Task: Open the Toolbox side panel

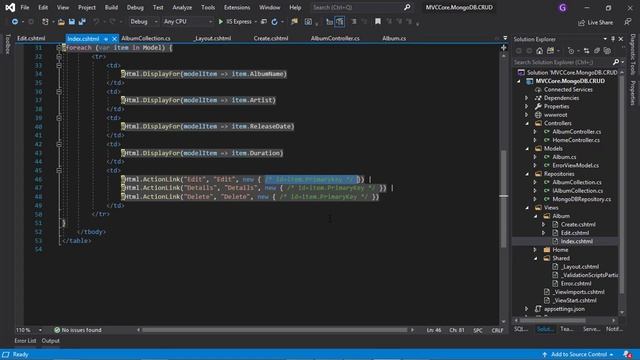Action: pyautogui.click(x=8, y=44)
